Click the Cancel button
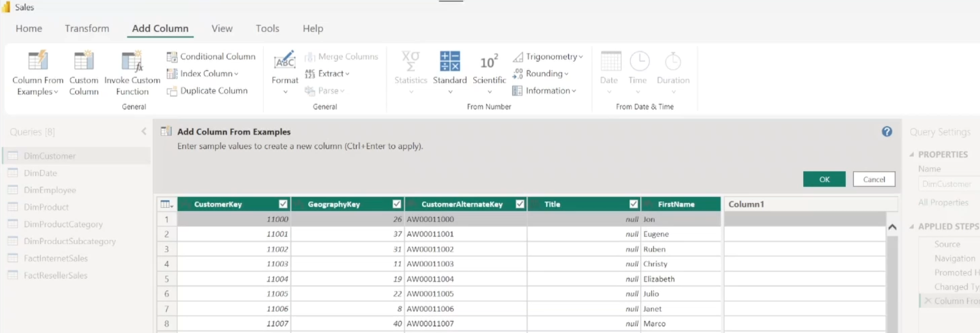980x333 pixels. (873, 180)
